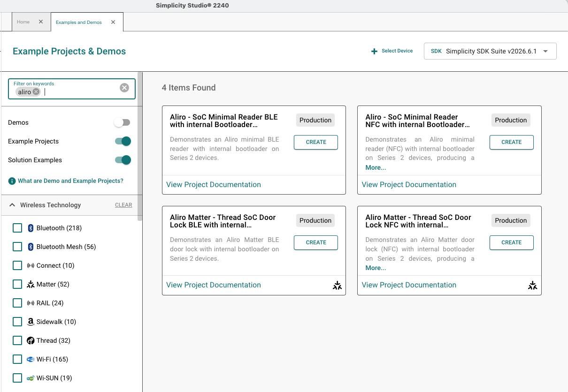
Task: Expand More on Minimal Reader NFC description
Action: pos(376,167)
